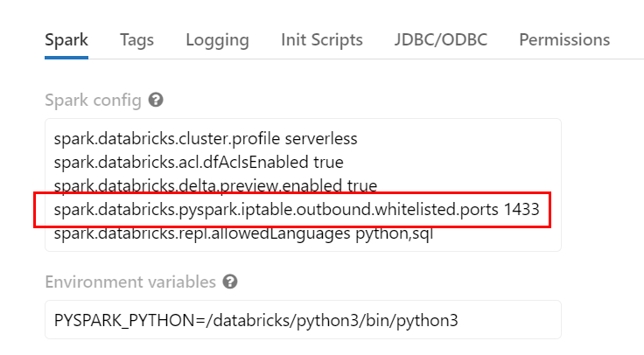644x355 pixels.
Task: Click the acl.dfAclsEnabled true config line
Action: coord(199,162)
